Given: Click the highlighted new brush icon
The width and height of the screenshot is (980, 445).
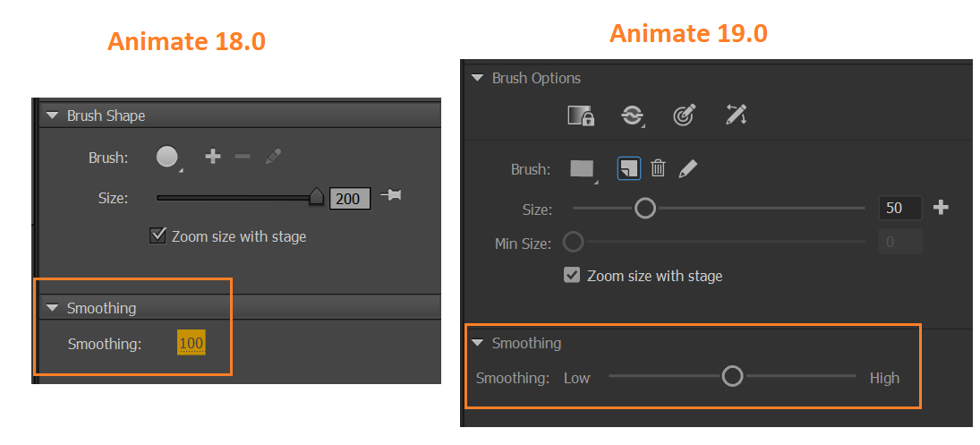Looking at the screenshot, I should (x=628, y=168).
